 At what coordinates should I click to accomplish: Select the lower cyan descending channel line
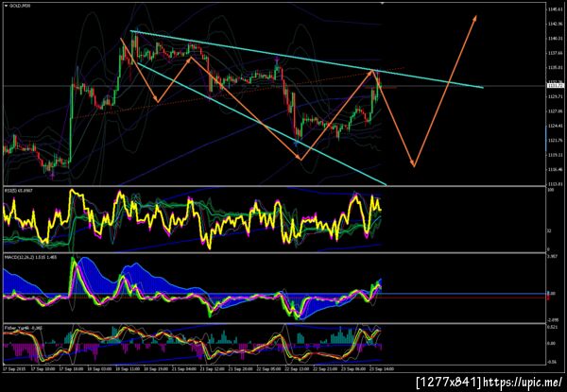pyautogui.click(x=262, y=124)
